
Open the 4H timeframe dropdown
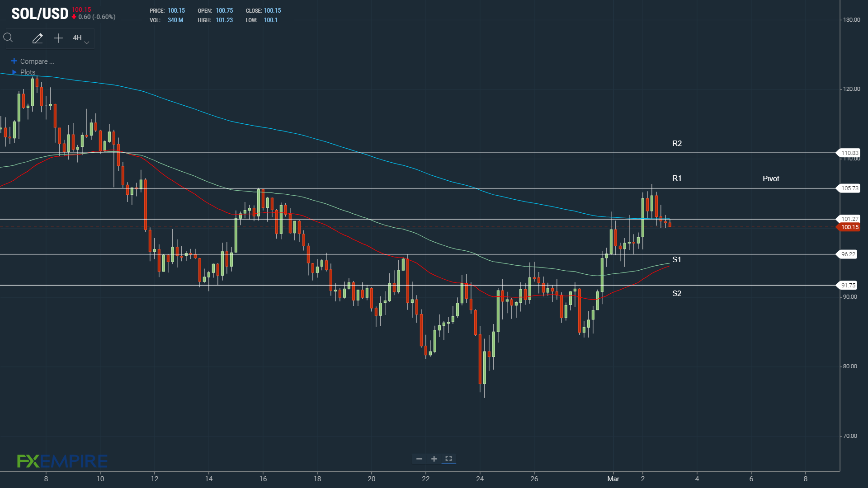(81, 39)
